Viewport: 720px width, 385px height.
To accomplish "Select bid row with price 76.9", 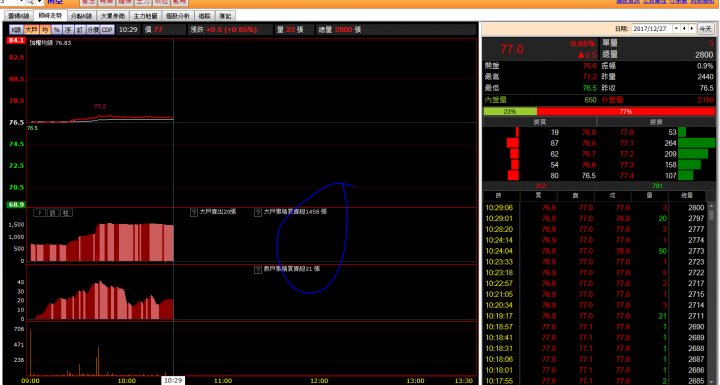I will coord(540,132).
